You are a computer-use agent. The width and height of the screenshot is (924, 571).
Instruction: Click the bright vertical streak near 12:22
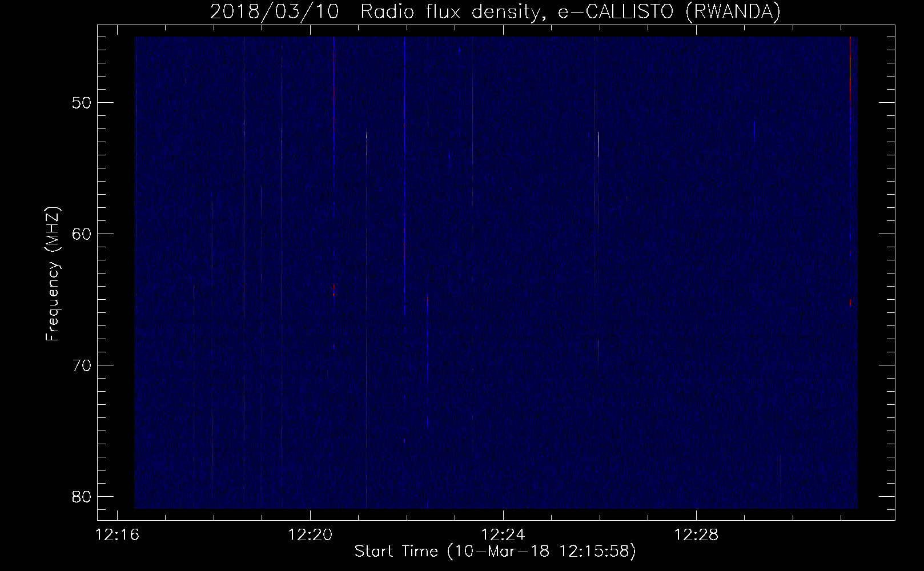[x=404, y=177]
